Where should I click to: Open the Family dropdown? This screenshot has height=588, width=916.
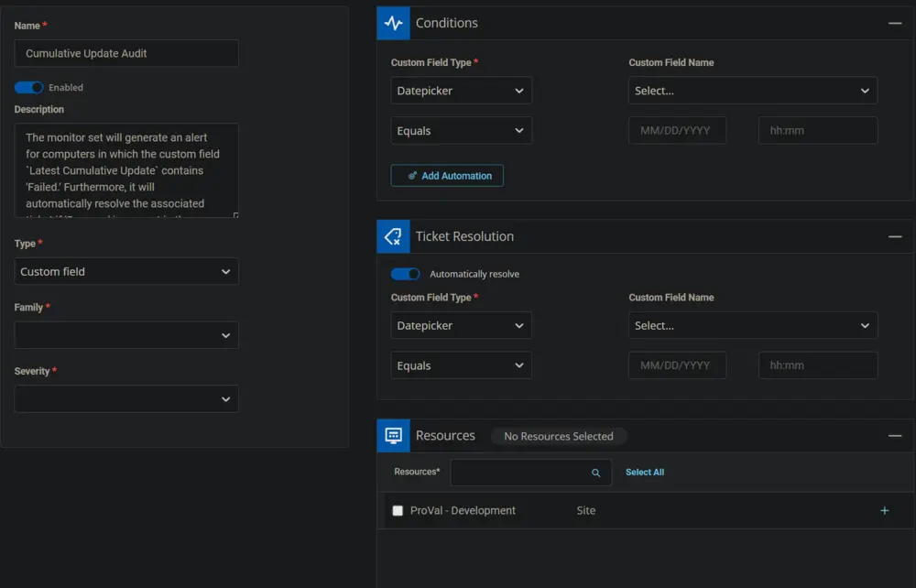click(126, 335)
